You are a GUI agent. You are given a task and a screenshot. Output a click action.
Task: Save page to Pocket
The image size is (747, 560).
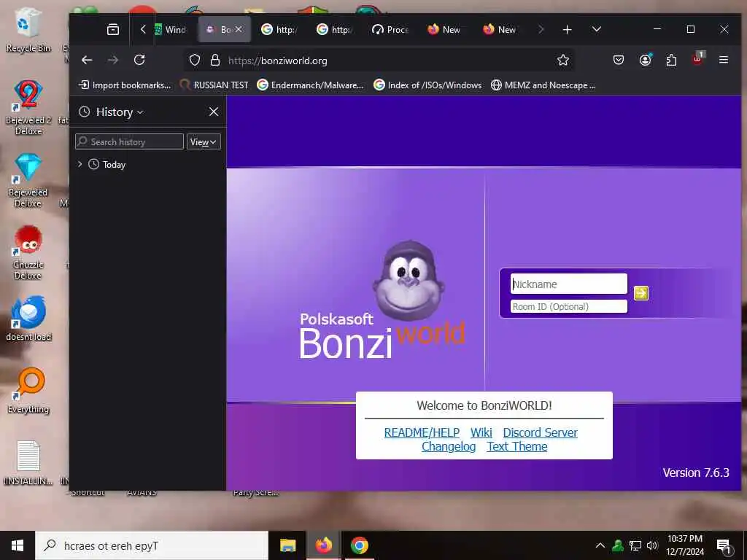pos(619,60)
